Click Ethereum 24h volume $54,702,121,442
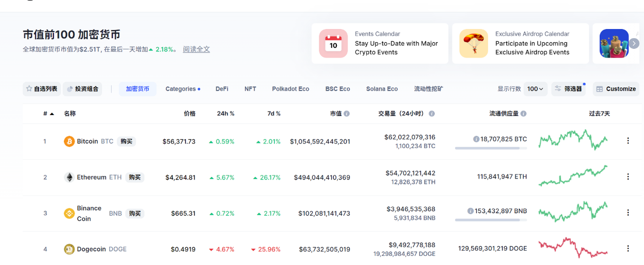644x265 pixels. point(410,173)
